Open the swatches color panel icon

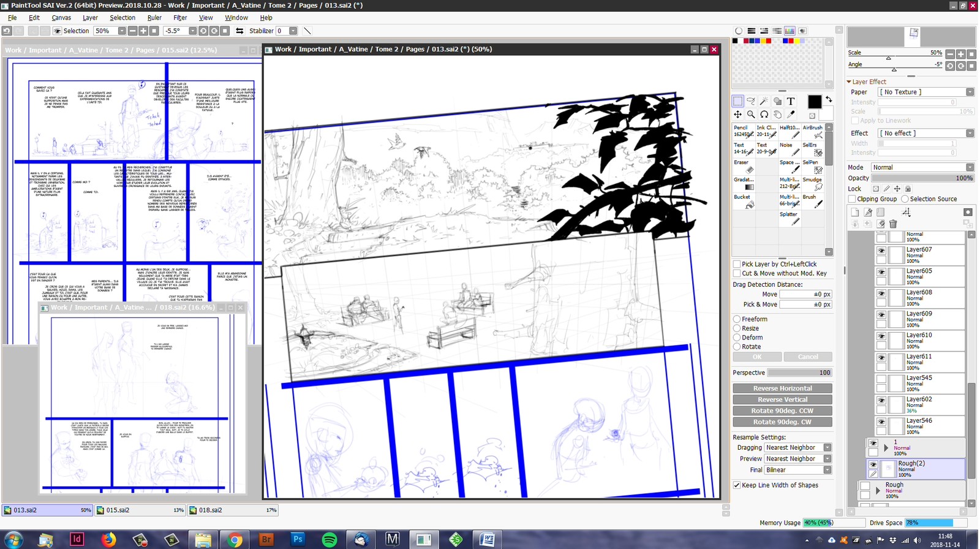pyautogui.click(x=790, y=31)
